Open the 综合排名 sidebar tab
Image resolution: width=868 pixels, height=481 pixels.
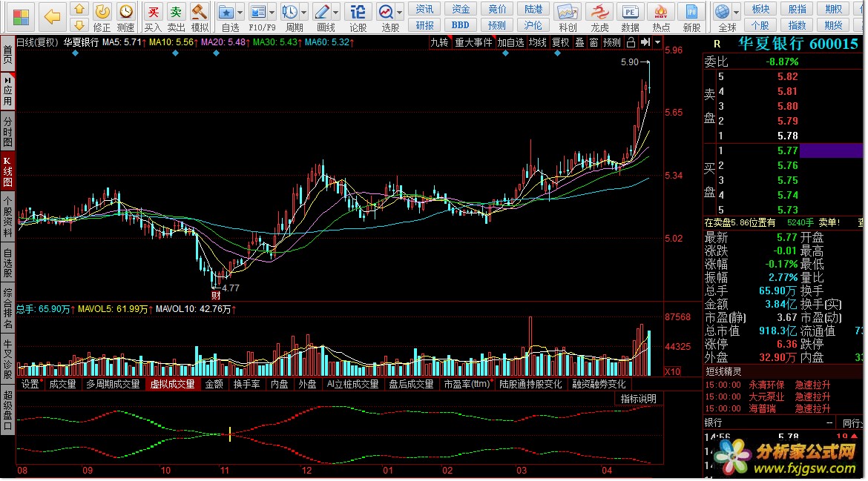(x=7, y=308)
